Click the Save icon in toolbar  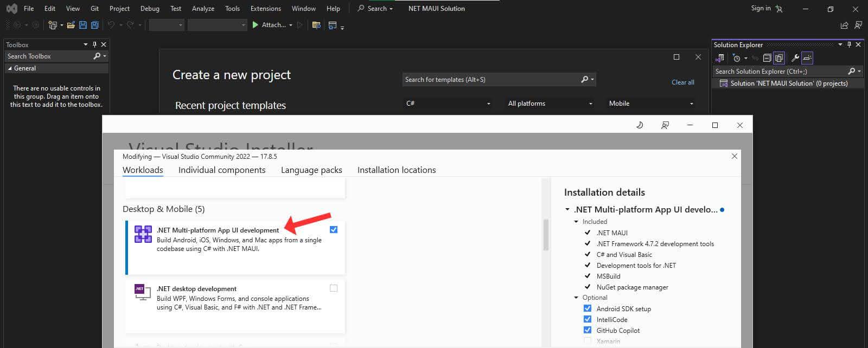[83, 25]
